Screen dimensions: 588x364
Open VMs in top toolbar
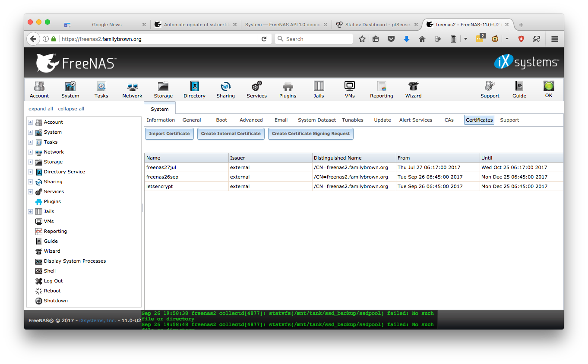(x=350, y=90)
